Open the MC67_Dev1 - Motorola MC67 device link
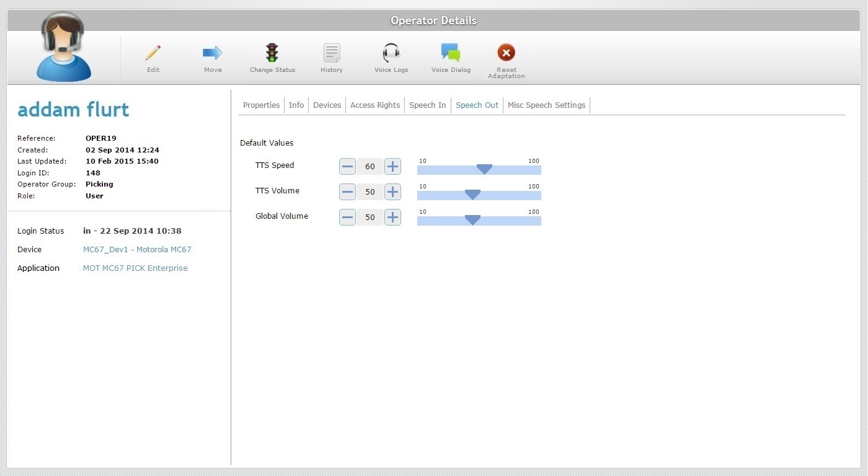The width and height of the screenshot is (868, 476). pos(137,250)
